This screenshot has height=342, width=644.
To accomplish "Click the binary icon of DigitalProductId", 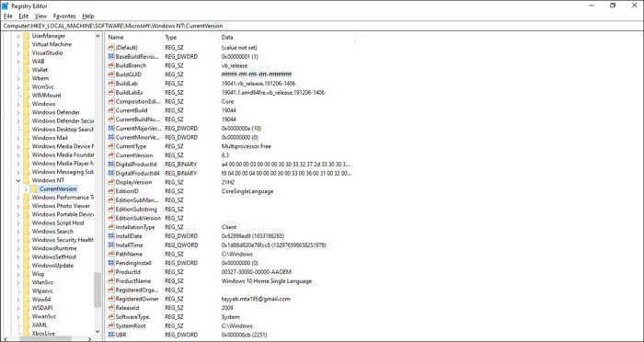I will 110,165.
